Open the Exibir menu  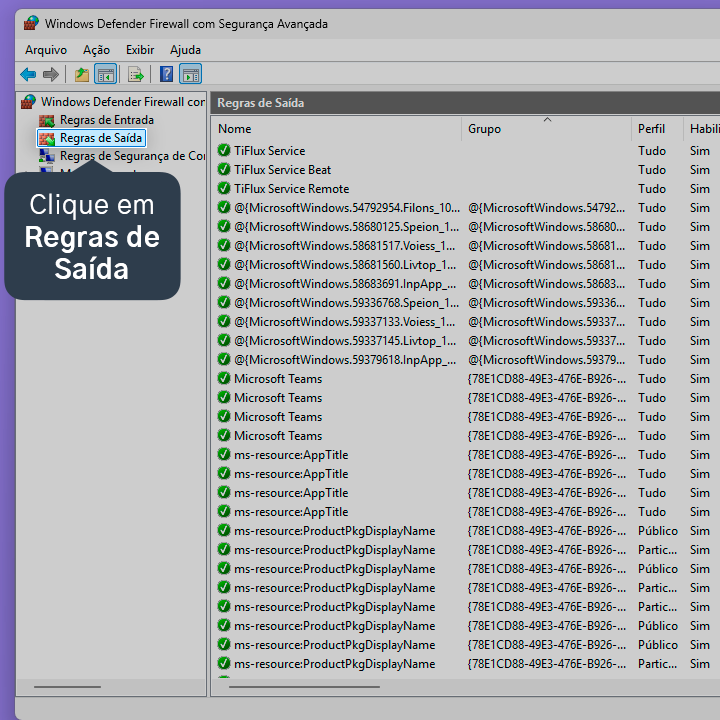pyautogui.click(x=140, y=50)
